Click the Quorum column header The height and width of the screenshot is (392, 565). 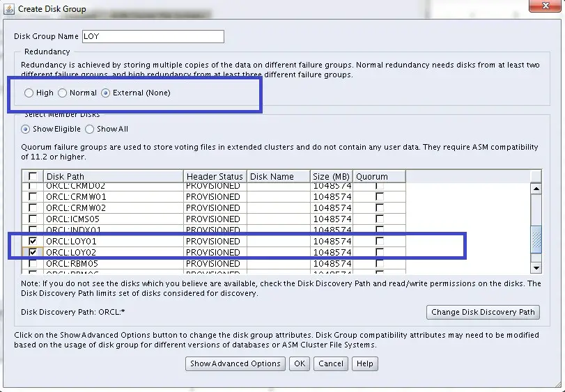[380, 176]
